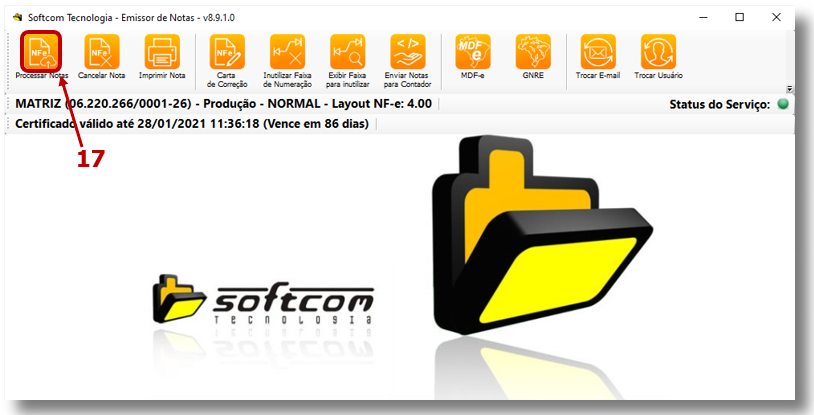Select Inutilizar Faixa de Numeração

tap(287, 50)
